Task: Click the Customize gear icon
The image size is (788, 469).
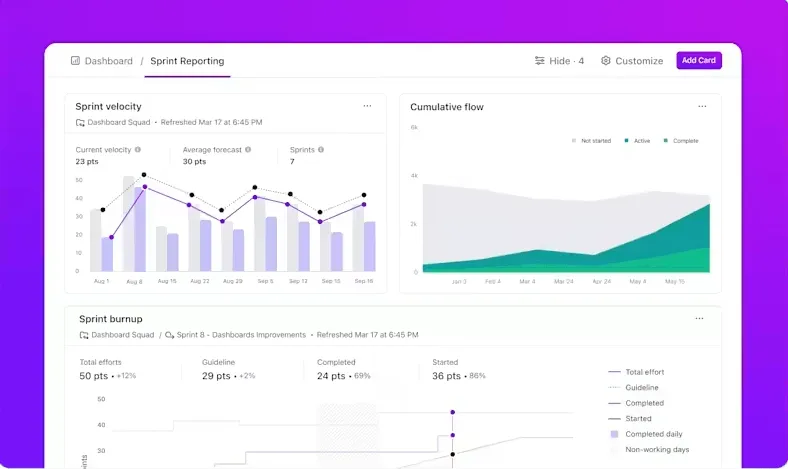Action: pyautogui.click(x=606, y=61)
